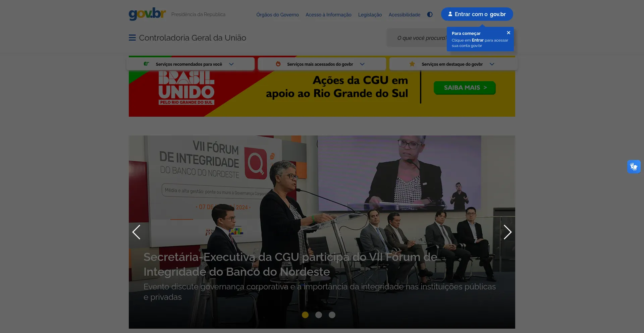Toggle the high contrast mode icon
Viewport: 644px width, 333px height.
point(430,14)
